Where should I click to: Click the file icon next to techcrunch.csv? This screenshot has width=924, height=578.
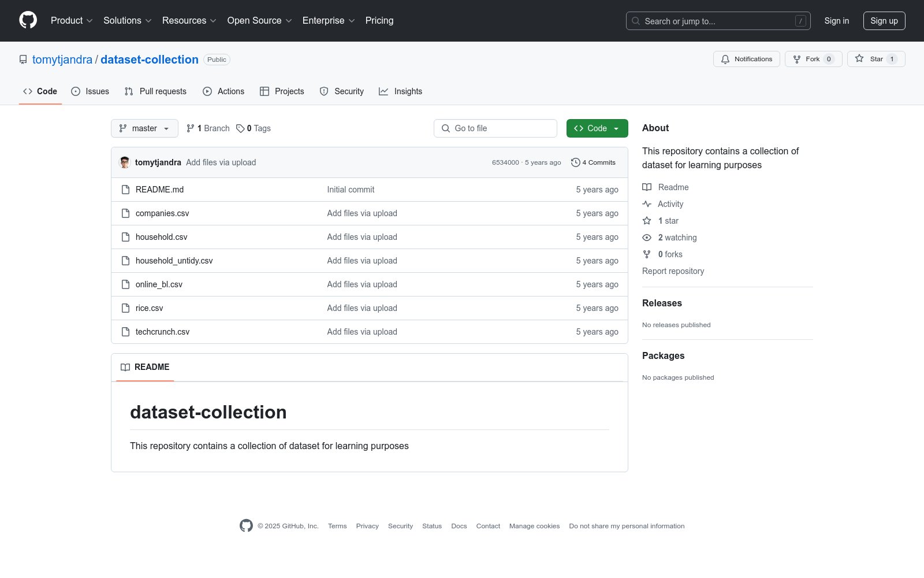(x=125, y=332)
